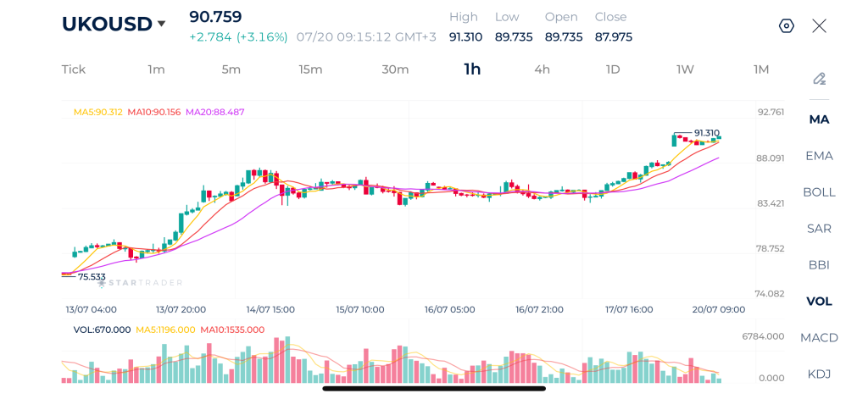
Task: Turn on the SAR indicator
Action: pyautogui.click(x=820, y=229)
